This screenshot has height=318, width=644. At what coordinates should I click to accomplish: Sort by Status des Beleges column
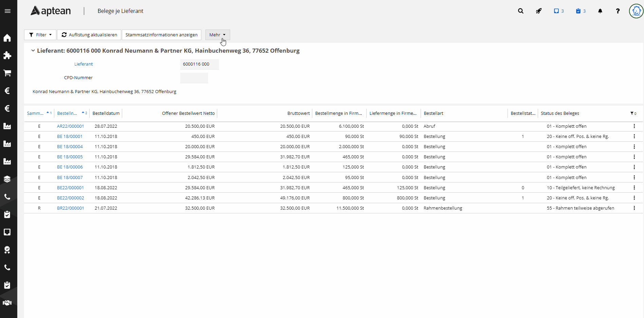tap(560, 113)
